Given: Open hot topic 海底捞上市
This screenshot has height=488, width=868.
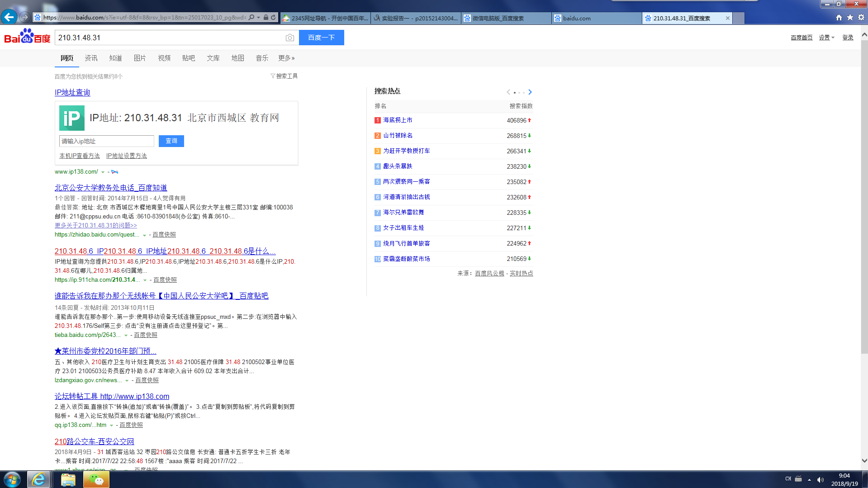Looking at the screenshot, I should pos(398,120).
